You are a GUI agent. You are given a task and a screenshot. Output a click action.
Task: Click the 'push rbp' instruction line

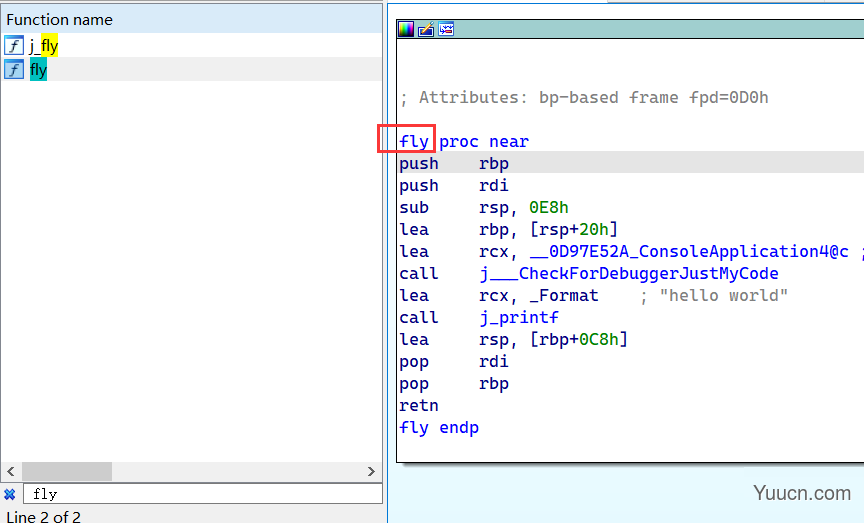[x=454, y=164]
